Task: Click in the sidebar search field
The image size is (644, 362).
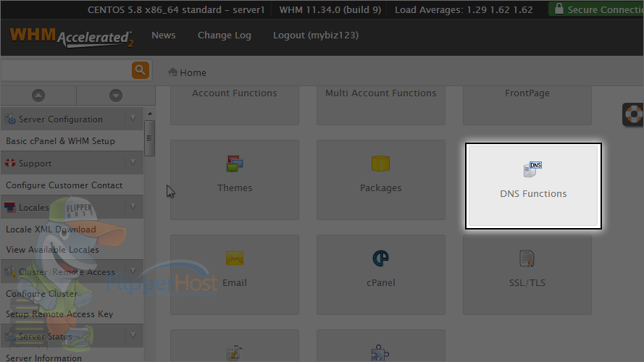Action: click(67, 71)
